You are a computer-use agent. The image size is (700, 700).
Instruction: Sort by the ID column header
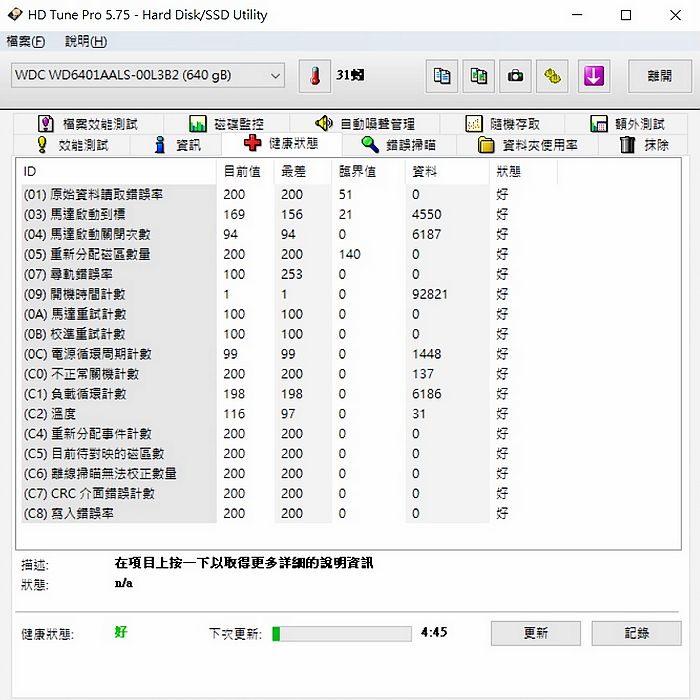(118, 171)
